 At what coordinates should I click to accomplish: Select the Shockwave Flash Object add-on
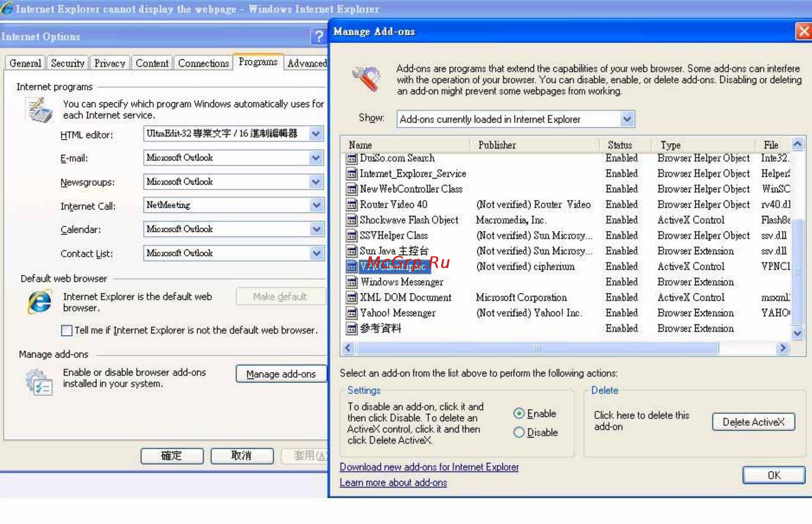409,220
